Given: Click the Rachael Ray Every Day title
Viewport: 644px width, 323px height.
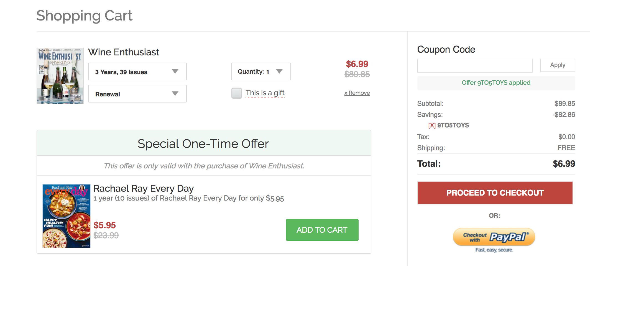Looking at the screenshot, I should click(144, 188).
